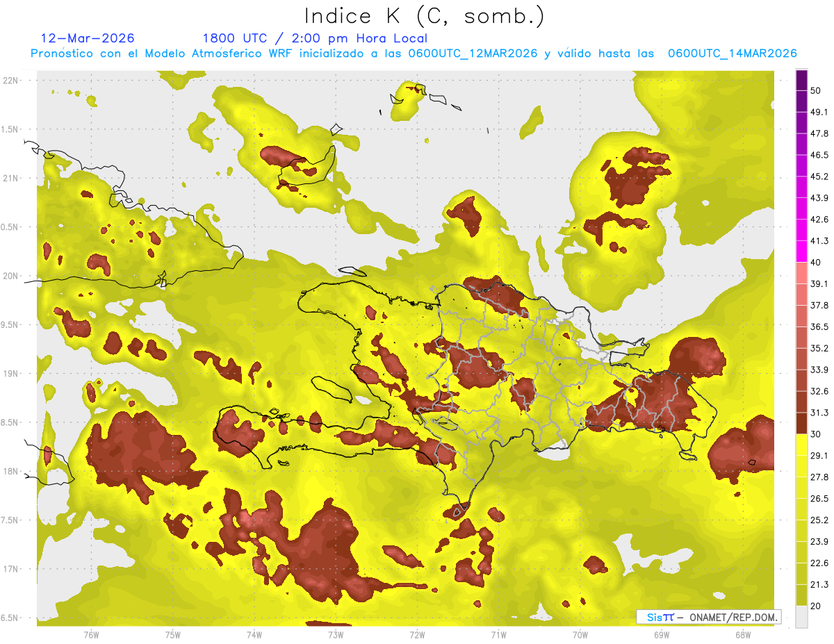
Task: Click the "69W" longitude label
Action: click(661, 635)
